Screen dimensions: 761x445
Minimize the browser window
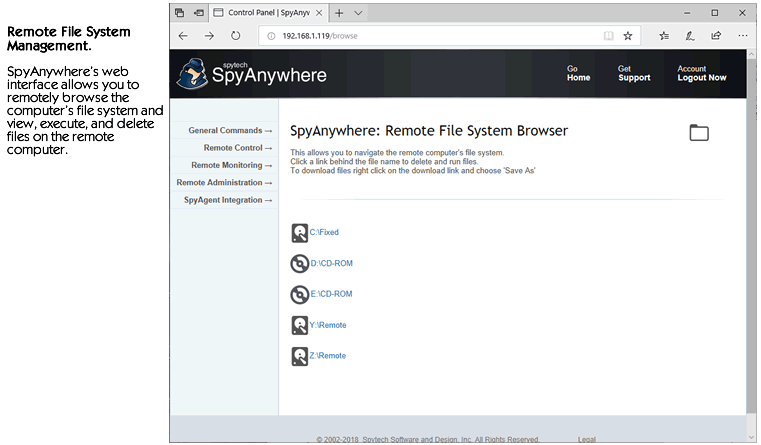687,13
